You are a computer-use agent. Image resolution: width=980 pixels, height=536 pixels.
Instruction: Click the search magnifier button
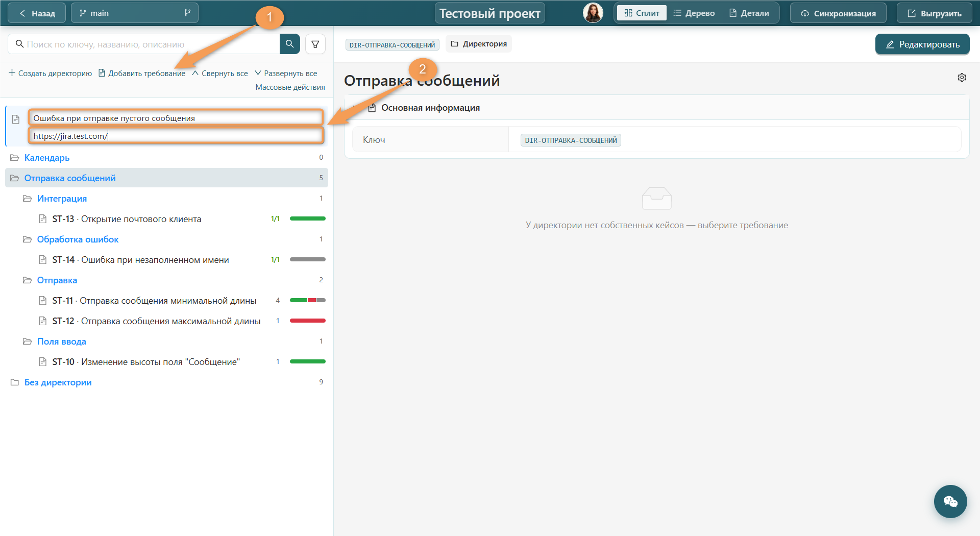click(289, 44)
